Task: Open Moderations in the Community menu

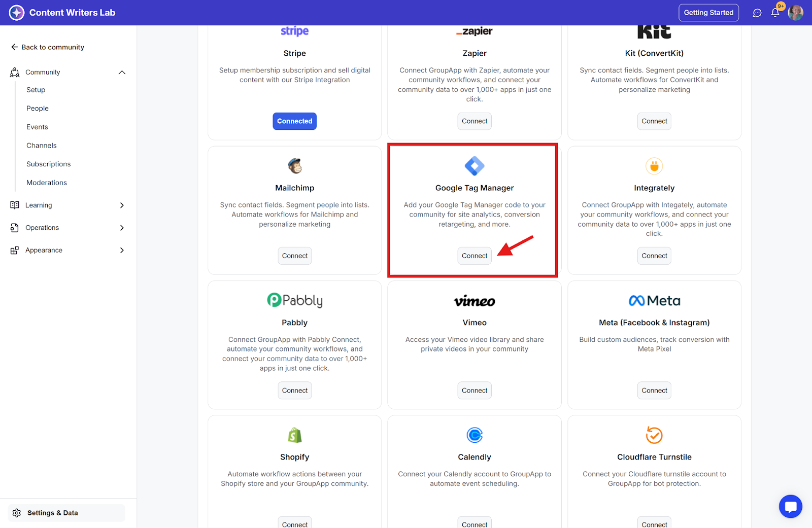Action: point(47,183)
